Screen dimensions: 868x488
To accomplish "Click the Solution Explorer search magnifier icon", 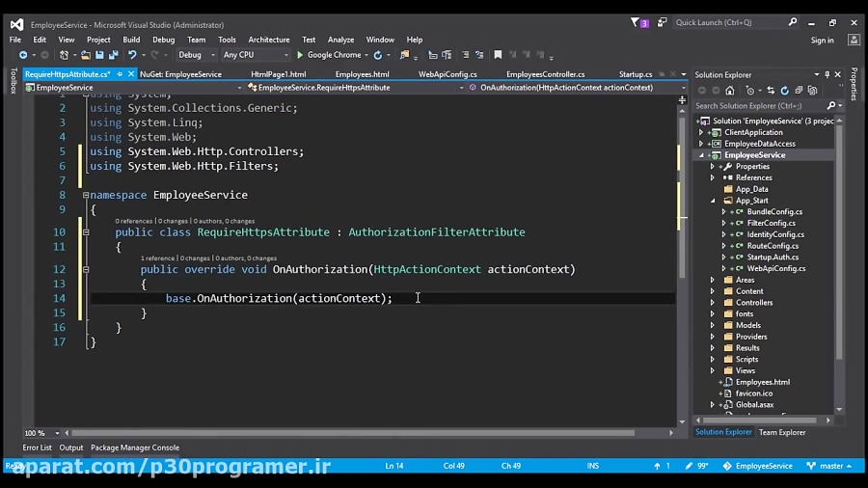I will [831, 106].
